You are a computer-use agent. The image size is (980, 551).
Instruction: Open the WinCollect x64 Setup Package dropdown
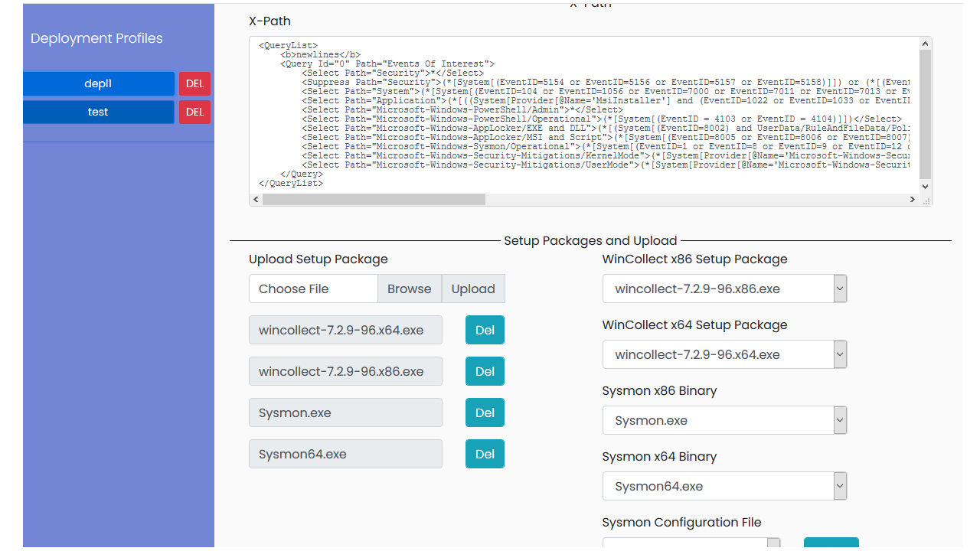point(839,354)
